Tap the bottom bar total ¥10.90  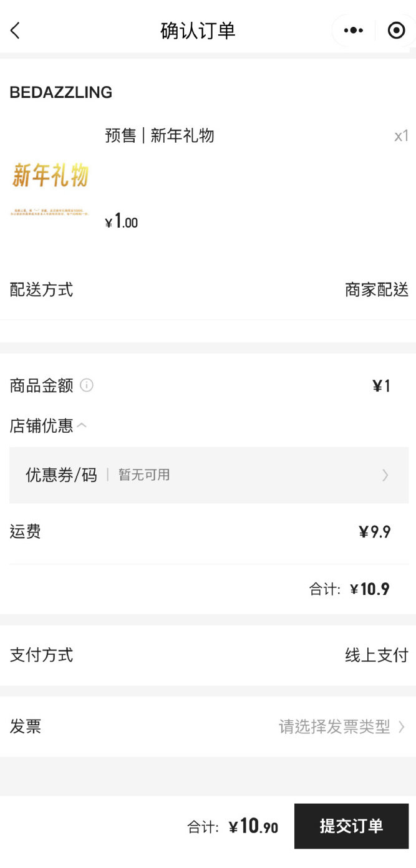pyautogui.click(x=253, y=826)
